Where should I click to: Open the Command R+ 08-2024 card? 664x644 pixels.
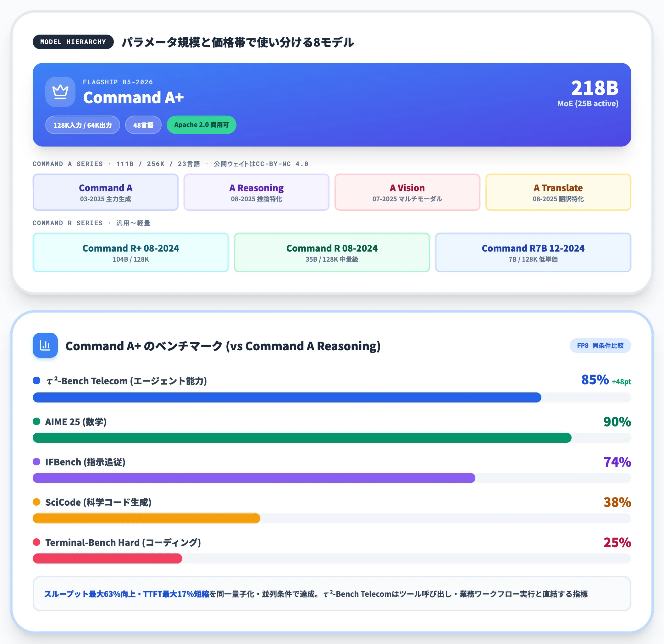point(131,253)
